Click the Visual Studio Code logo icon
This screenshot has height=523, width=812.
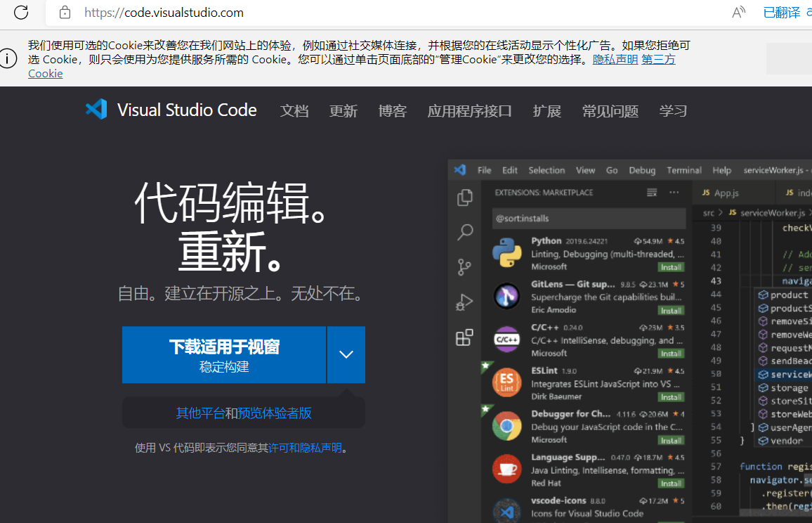(x=96, y=110)
